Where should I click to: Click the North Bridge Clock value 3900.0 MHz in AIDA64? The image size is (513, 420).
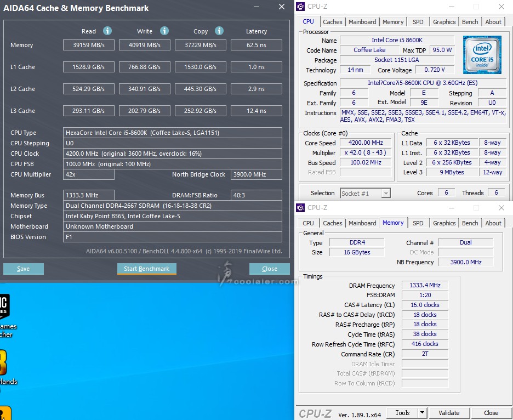pos(256,174)
